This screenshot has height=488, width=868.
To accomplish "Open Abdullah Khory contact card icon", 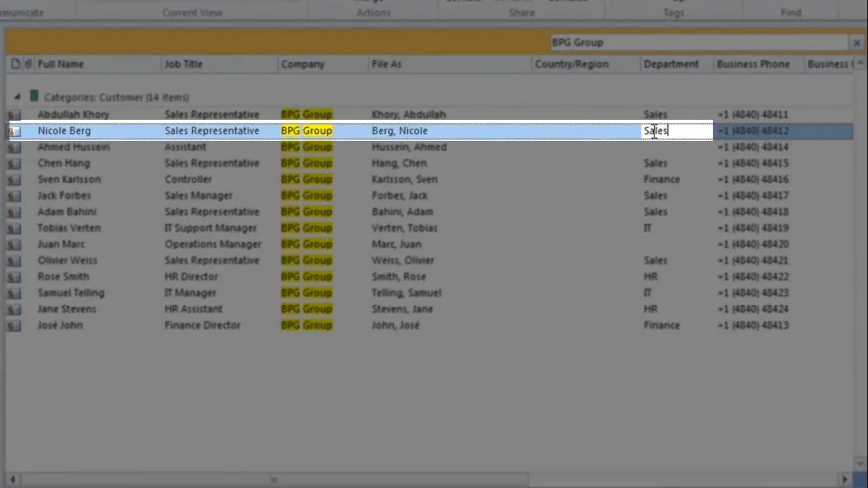I will (14, 115).
